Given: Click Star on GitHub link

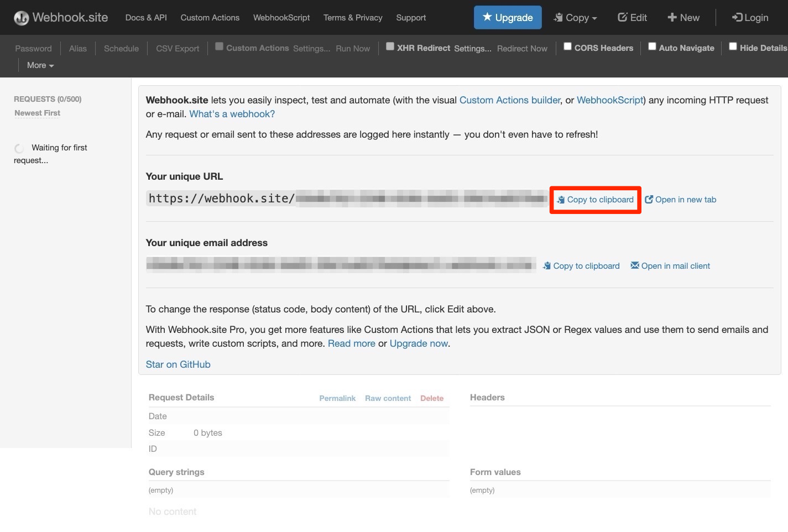Looking at the screenshot, I should (178, 364).
